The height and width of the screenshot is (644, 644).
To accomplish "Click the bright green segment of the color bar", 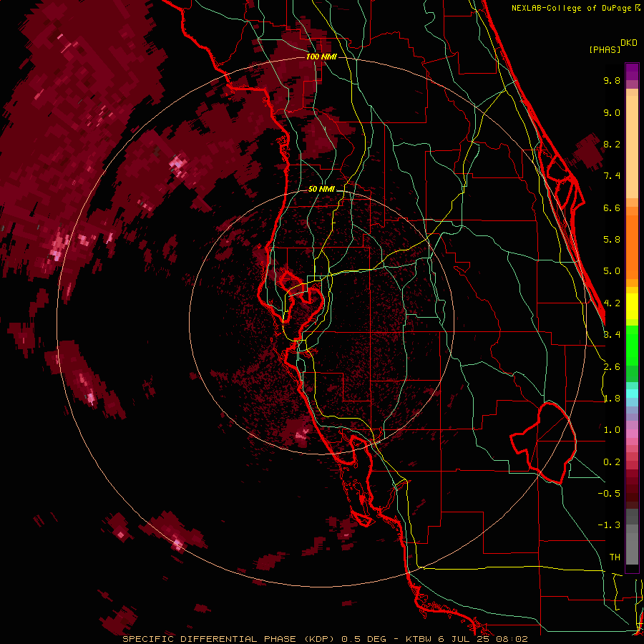I will [632, 347].
